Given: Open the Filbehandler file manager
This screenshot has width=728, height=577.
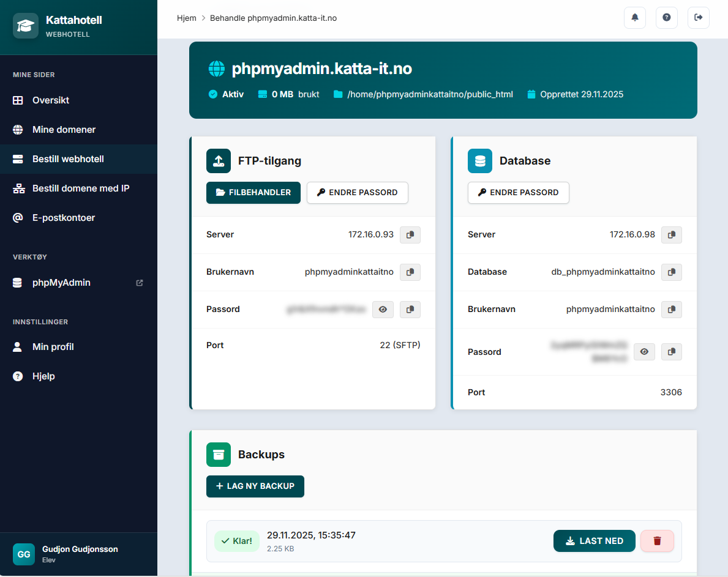Looking at the screenshot, I should coord(253,192).
